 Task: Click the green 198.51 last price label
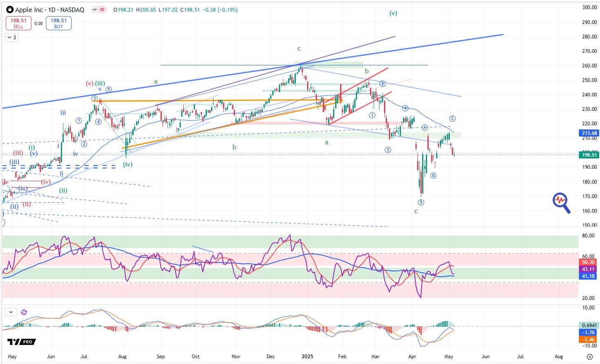coord(589,155)
